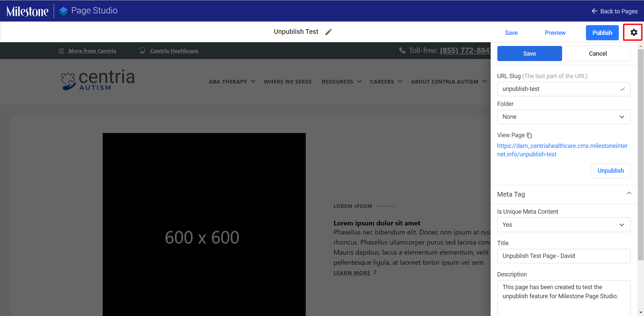The image size is (644, 316).
Task: Click the checkmark in URL Slug field
Action: point(623,89)
